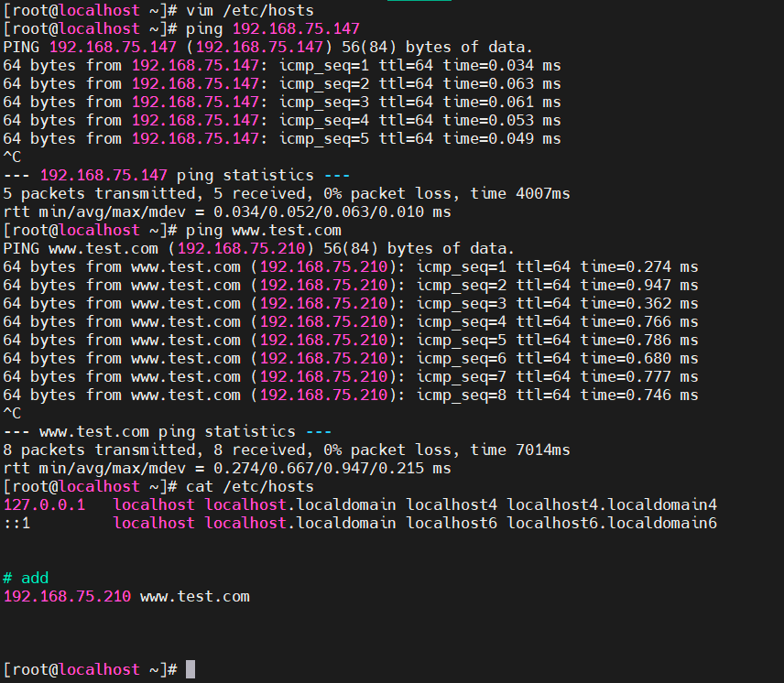Screen dimensions: 784x683
Task: Click the "127.0.0.1" address in hosts output
Action: coord(45,505)
